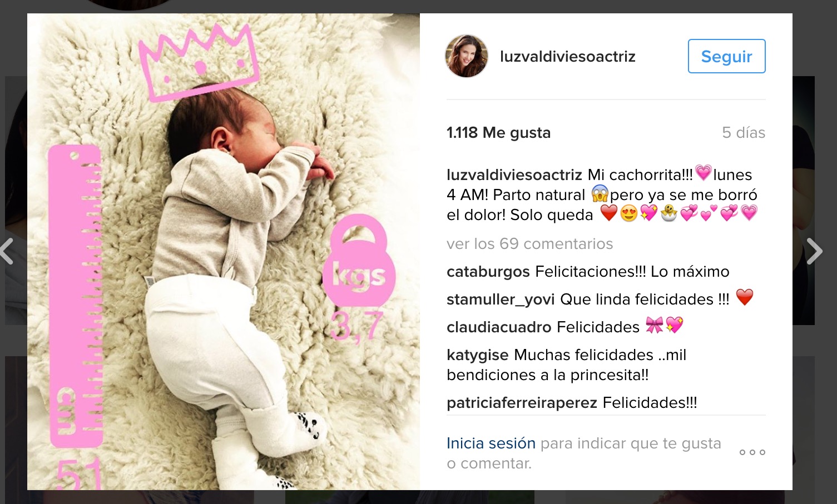Click the pink kgs weight sticker
Viewport: 837px width, 504px height.
click(x=359, y=261)
